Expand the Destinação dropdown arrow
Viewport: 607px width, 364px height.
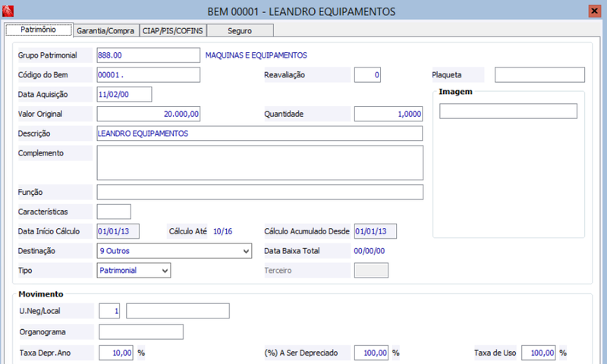tap(246, 251)
